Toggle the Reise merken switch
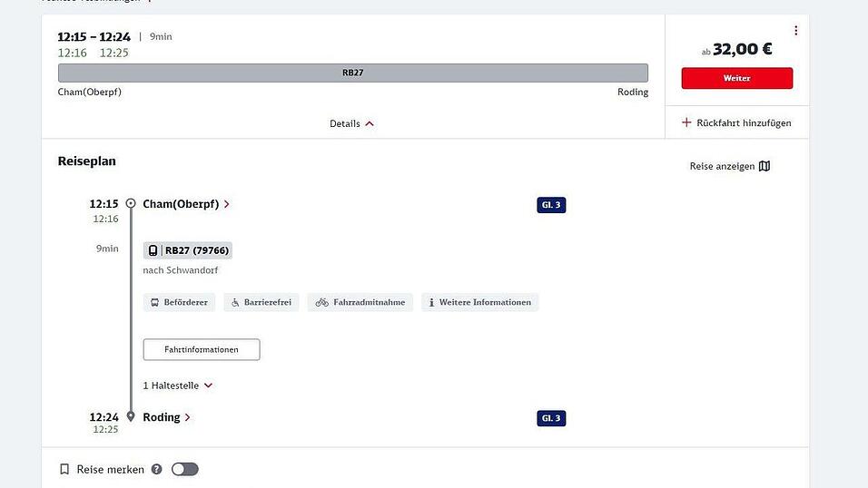 coord(184,469)
